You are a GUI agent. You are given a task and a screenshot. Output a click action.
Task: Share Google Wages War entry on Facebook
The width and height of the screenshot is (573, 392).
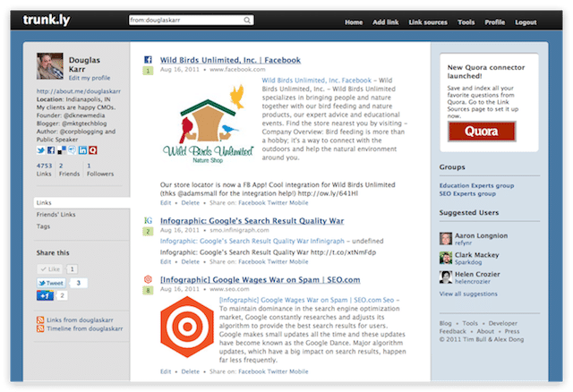252,371
